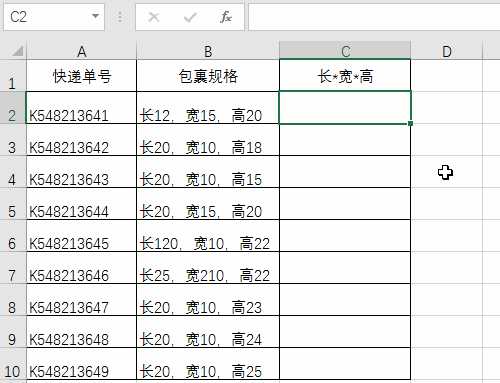
Task: Select cell with K548213647
Action: coord(82,300)
